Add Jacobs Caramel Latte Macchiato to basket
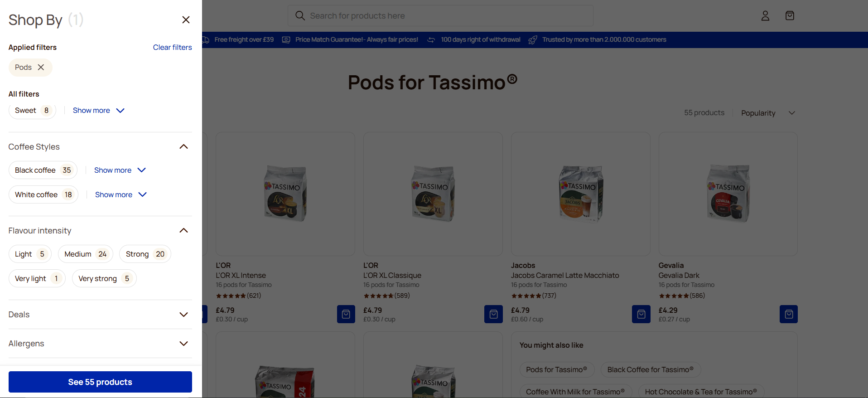 [641, 314]
